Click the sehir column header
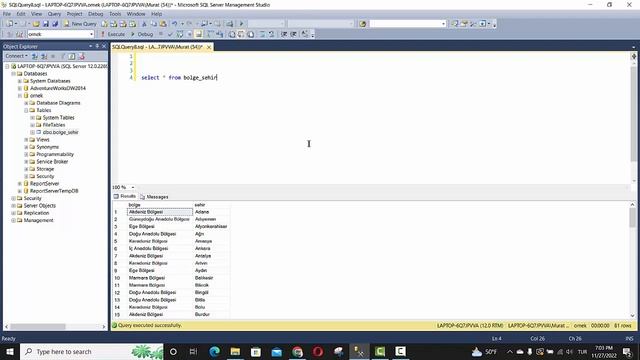This screenshot has width=640, height=360. 211,205
